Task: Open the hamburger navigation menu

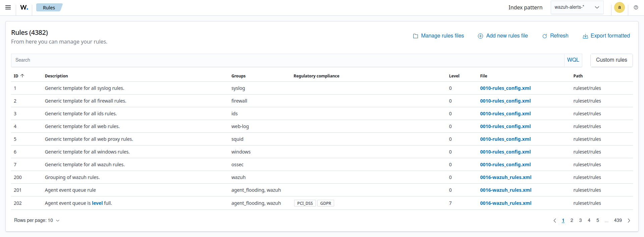Action: (8, 7)
